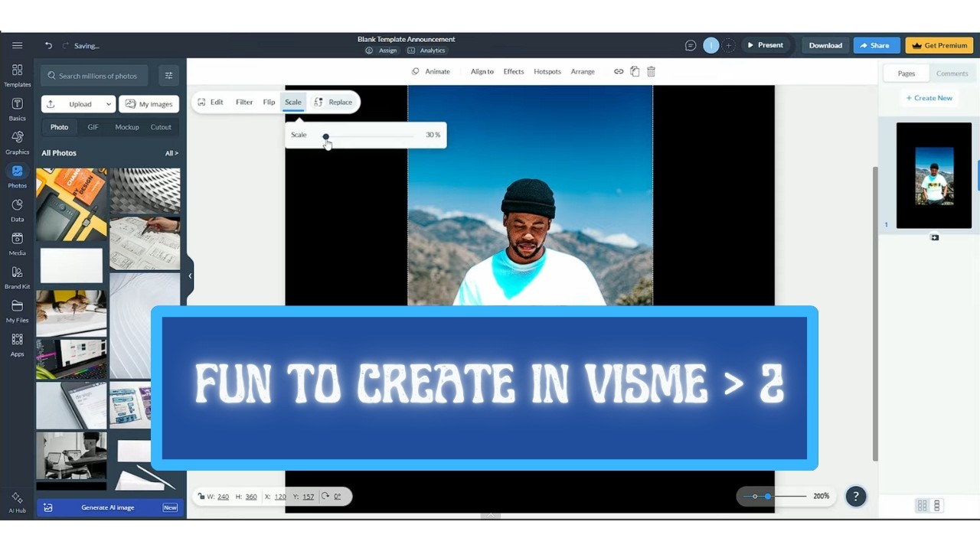Select the GIF tab

pyautogui.click(x=93, y=127)
